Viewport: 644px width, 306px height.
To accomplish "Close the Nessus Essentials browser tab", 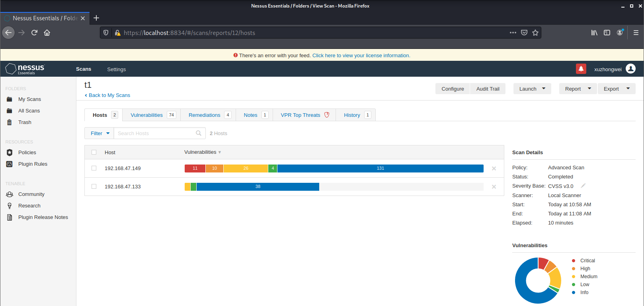I will tap(83, 18).
